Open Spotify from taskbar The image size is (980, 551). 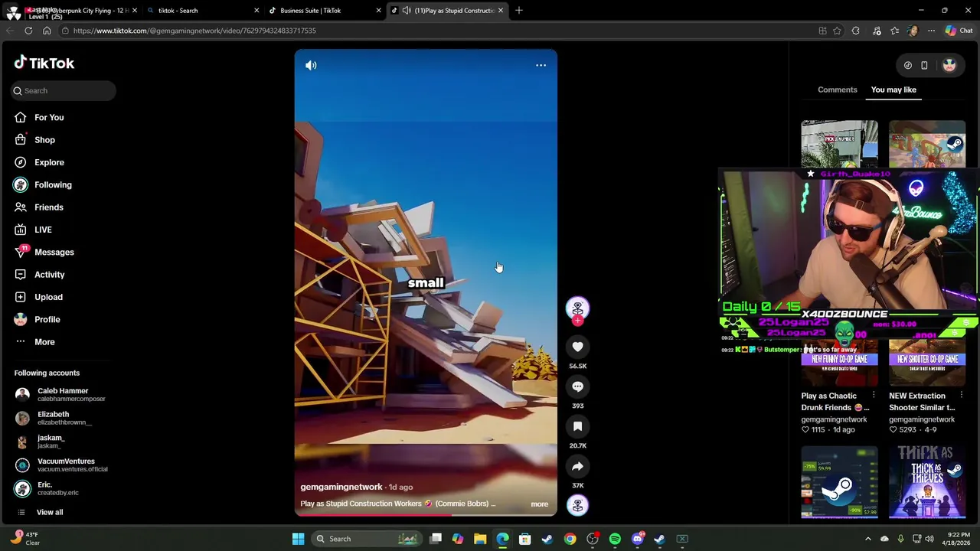615,539
